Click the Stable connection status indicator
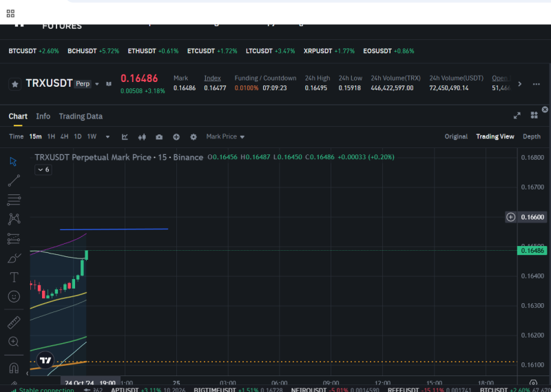Image resolution: width=551 pixels, height=392 pixels. (42, 389)
